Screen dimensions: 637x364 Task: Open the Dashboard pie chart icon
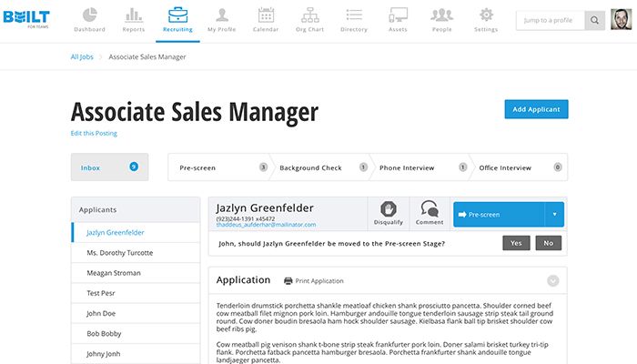[89, 15]
